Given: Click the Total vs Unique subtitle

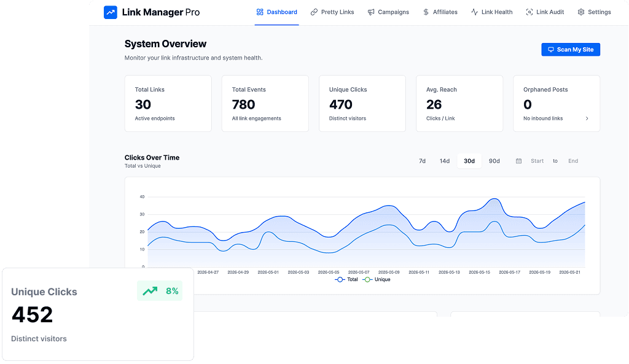Looking at the screenshot, I should pos(143,166).
